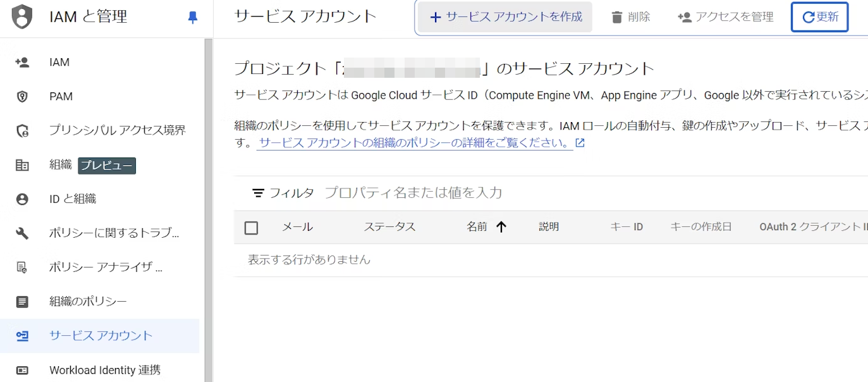868x382 pixels.
Task: Click the ステータス column header
Action: tap(389, 227)
